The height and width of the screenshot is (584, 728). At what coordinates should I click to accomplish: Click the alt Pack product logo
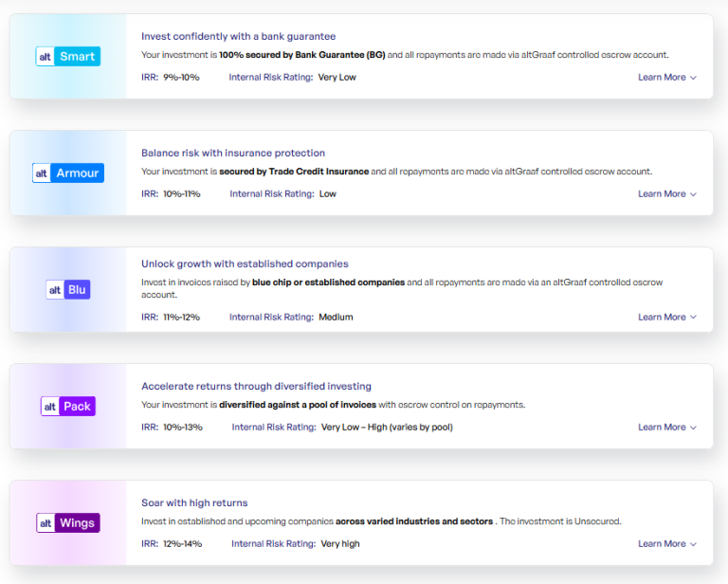pos(68,406)
